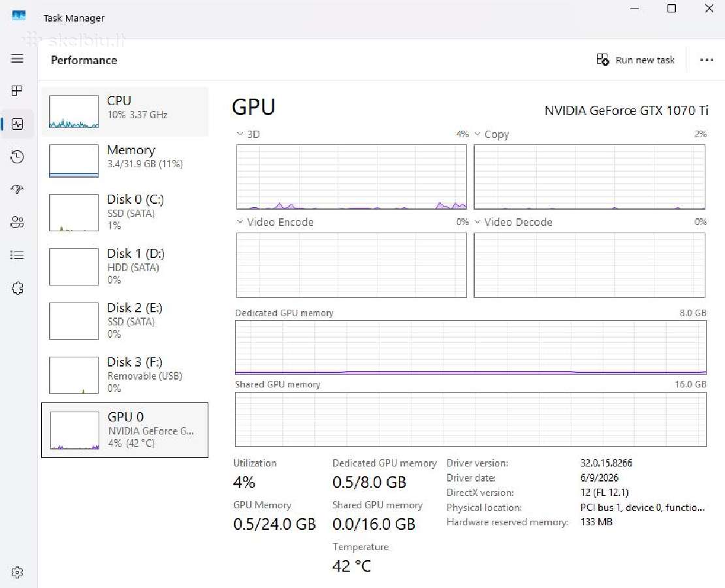Click the 8.0 GB dedicated memory maximum label
Viewport: 725px width, 588px height.
pos(692,313)
